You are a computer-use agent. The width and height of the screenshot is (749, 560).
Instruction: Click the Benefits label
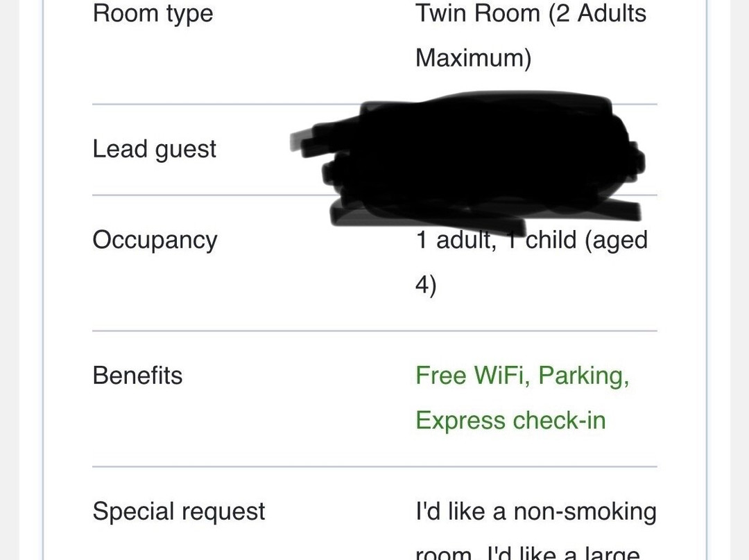pyautogui.click(x=137, y=376)
